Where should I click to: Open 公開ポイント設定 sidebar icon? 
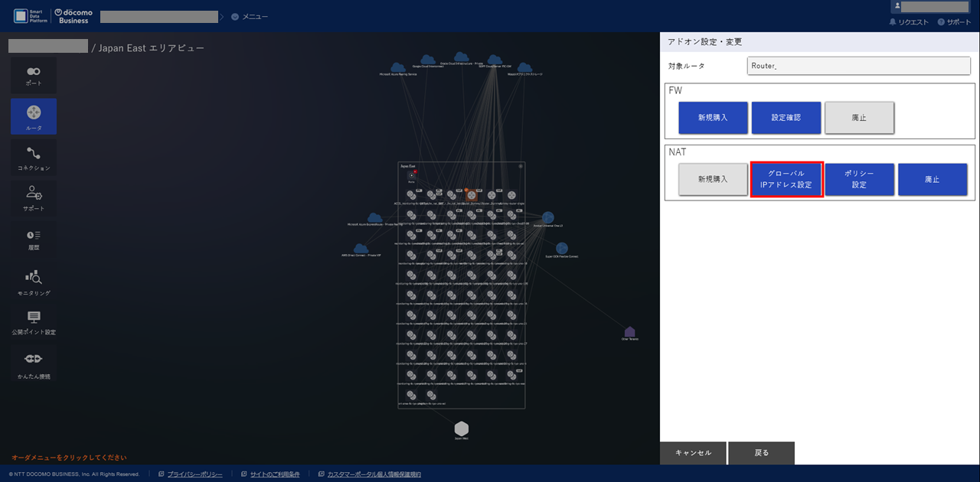[x=34, y=321]
